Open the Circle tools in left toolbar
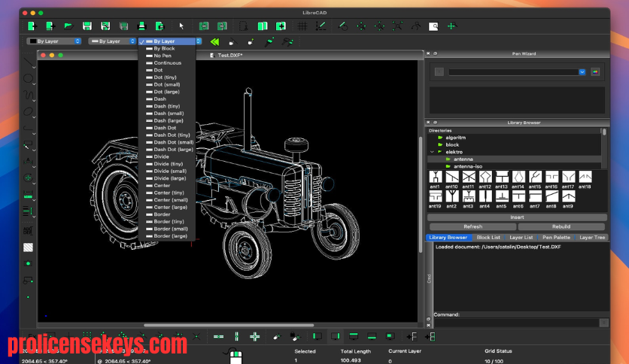 tap(28, 78)
